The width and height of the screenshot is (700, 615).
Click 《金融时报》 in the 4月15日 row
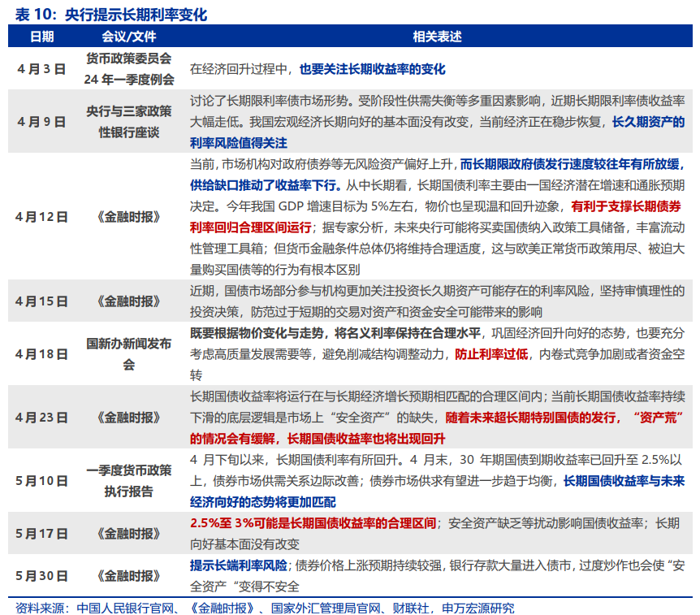coord(128,301)
